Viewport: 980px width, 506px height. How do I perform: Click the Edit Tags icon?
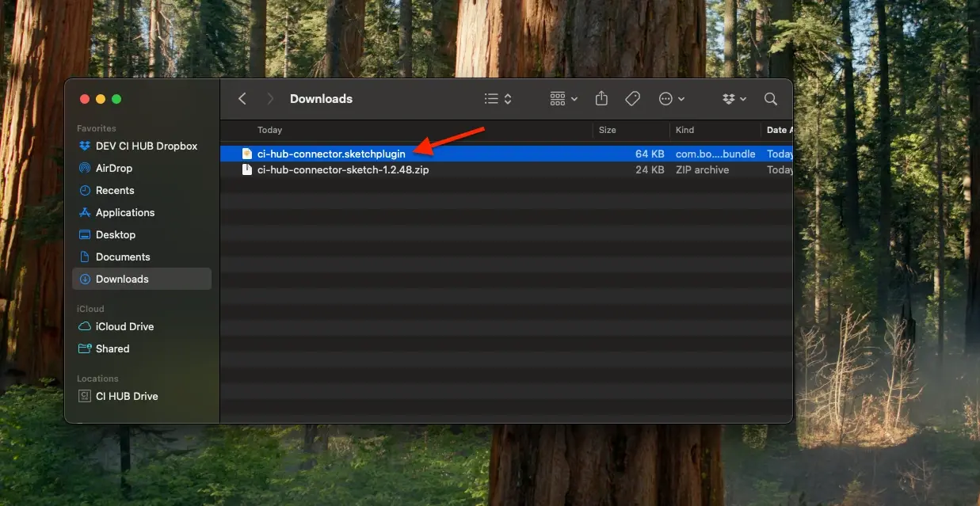click(x=632, y=98)
